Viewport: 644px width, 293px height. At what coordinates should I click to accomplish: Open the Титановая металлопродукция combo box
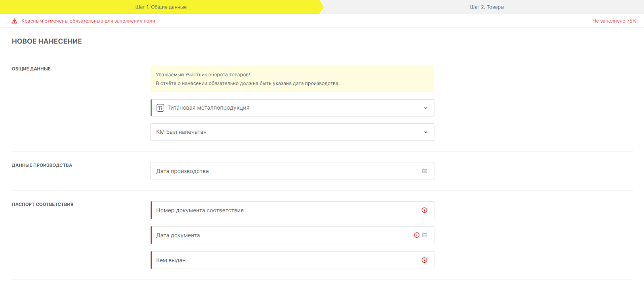292,108
